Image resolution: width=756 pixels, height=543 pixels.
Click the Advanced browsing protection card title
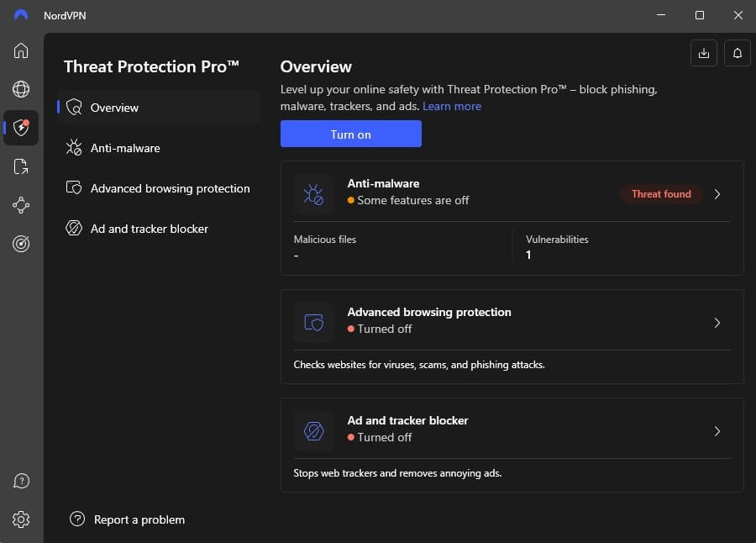pos(429,312)
